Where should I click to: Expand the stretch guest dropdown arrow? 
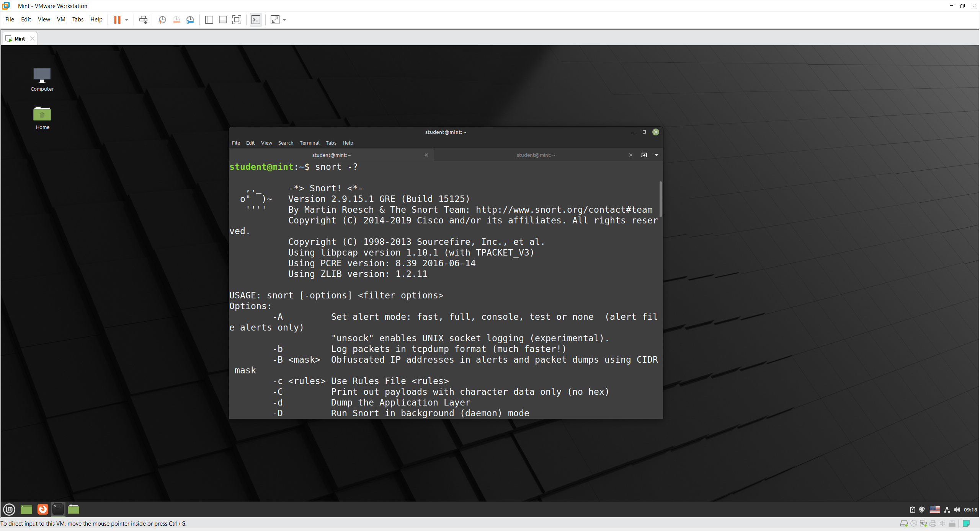284,20
